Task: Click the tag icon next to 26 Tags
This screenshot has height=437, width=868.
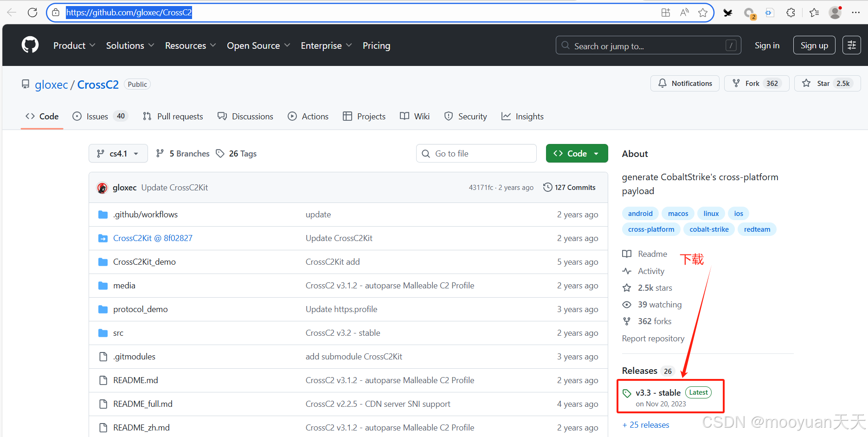Action: pyautogui.click(x=220, y=153)
